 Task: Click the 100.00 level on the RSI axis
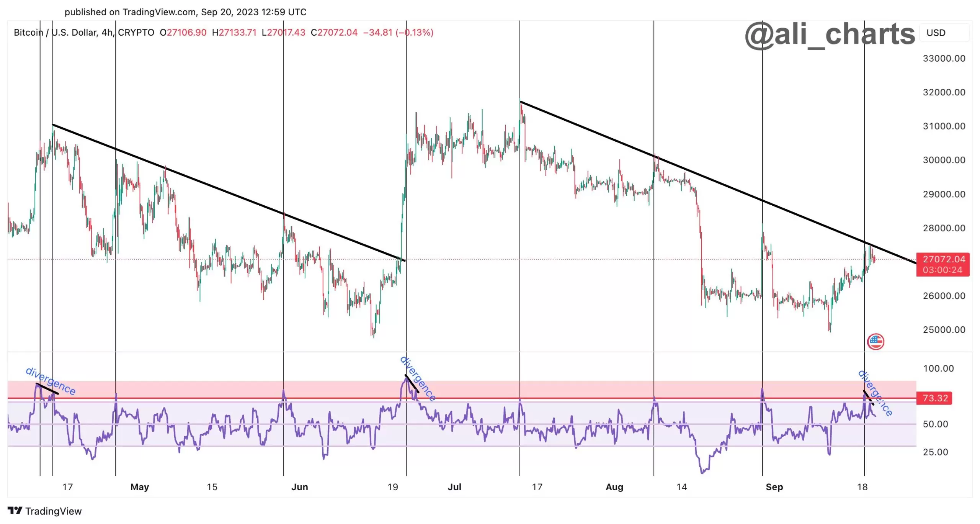(938, 368)
